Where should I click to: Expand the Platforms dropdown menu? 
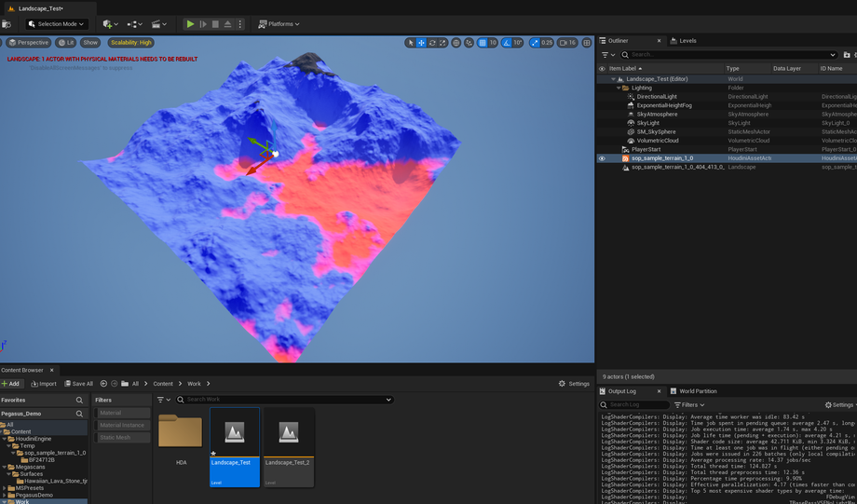(x=279, y=24)
